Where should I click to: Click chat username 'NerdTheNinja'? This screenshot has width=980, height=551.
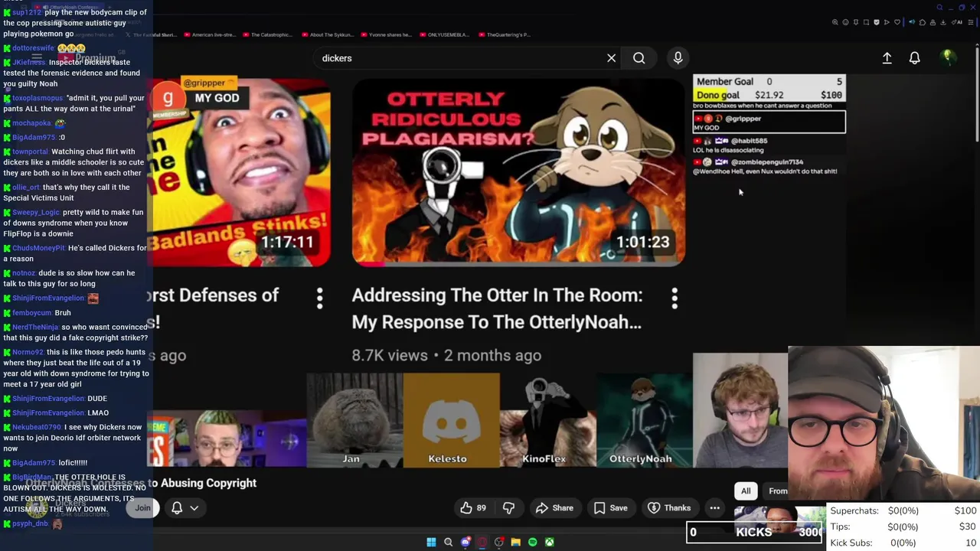click(35, 327)
